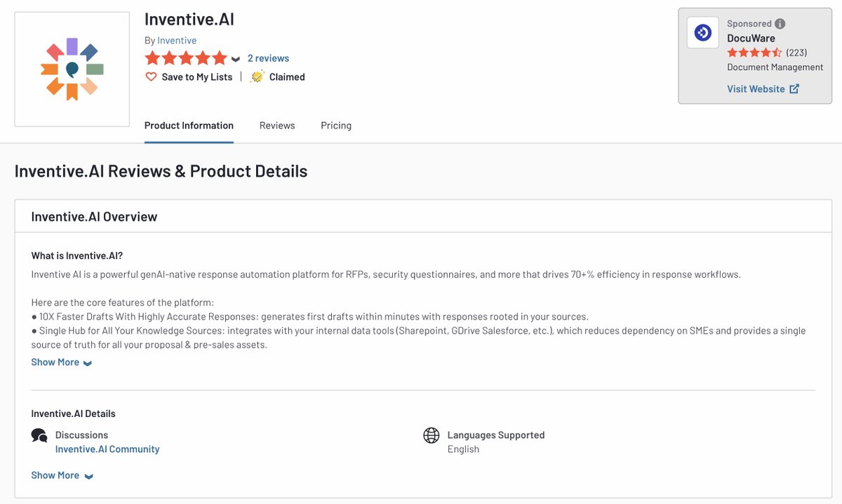Click the Claimed text label
The height and width of the screenshot is (504, 842).
[x=287, y=77]
